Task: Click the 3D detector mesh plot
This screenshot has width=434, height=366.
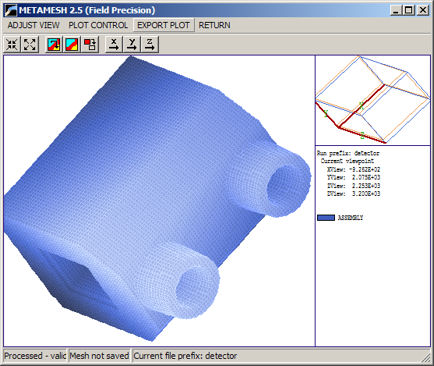Action: click(x=157, y=200)
